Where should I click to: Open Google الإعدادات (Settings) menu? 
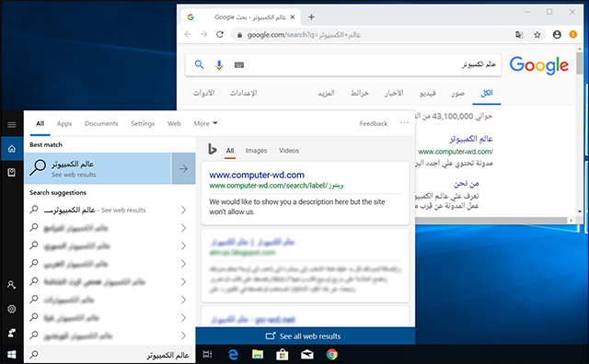[x=243, y=93]
